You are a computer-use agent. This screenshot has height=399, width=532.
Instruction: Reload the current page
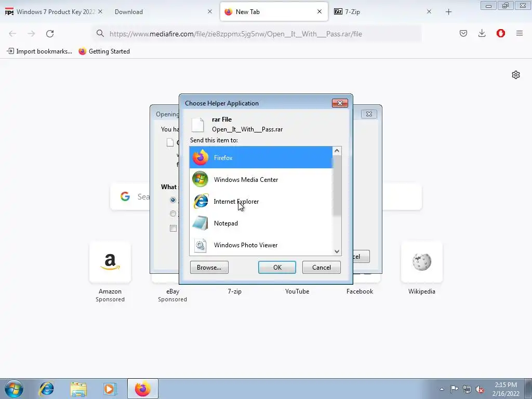coord(50,34)
